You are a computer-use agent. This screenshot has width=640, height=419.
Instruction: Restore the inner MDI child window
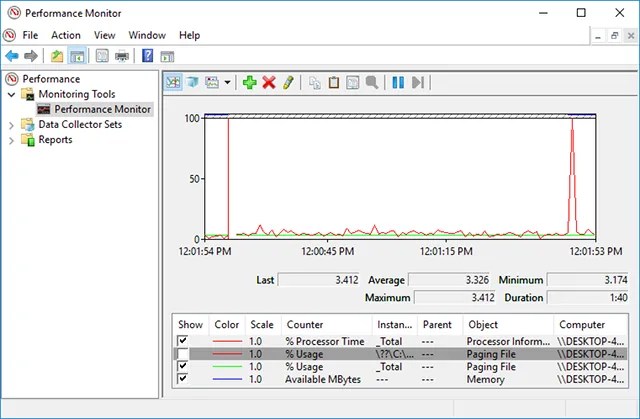point(614,36)
